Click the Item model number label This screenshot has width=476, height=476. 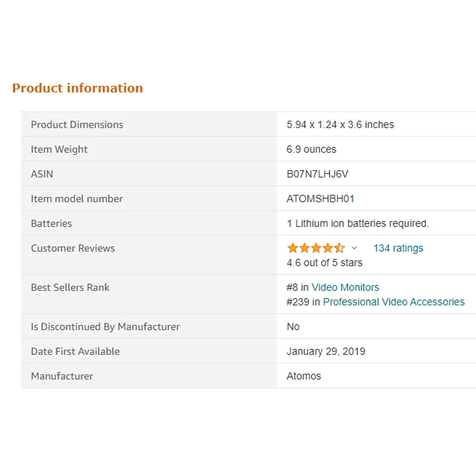click(77, 199)
